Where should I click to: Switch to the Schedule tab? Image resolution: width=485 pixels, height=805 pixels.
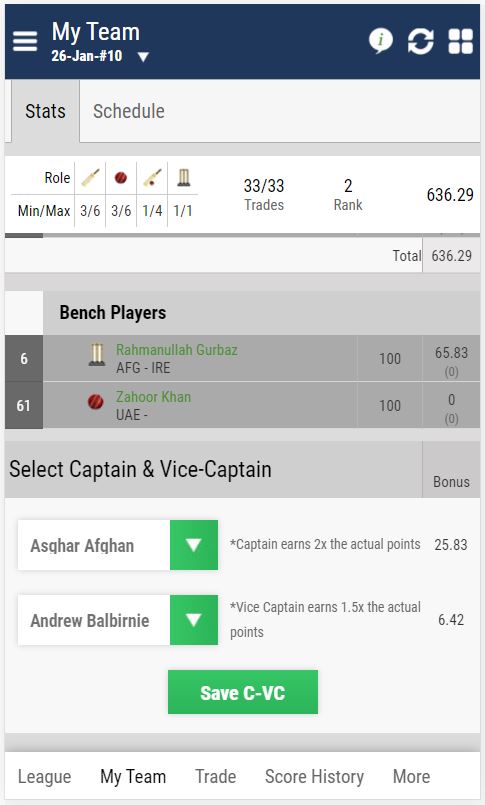(x=129, y=111)
